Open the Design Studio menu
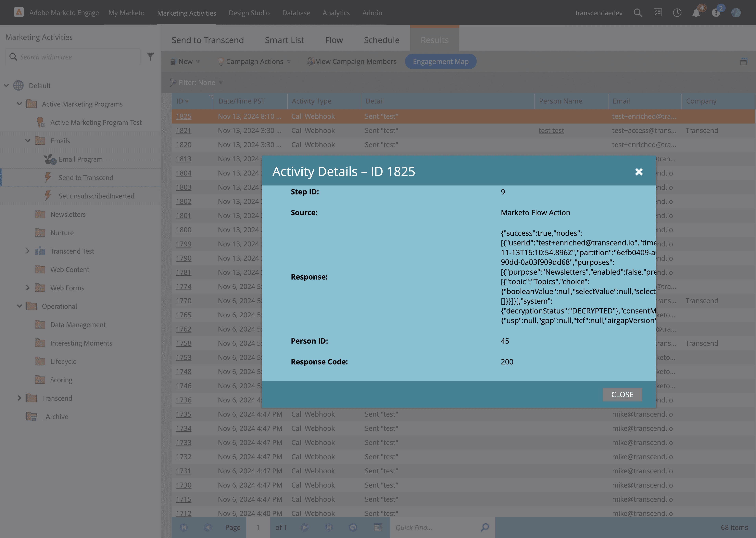Viewport: 756px width, 538px height. click(249, 13)
